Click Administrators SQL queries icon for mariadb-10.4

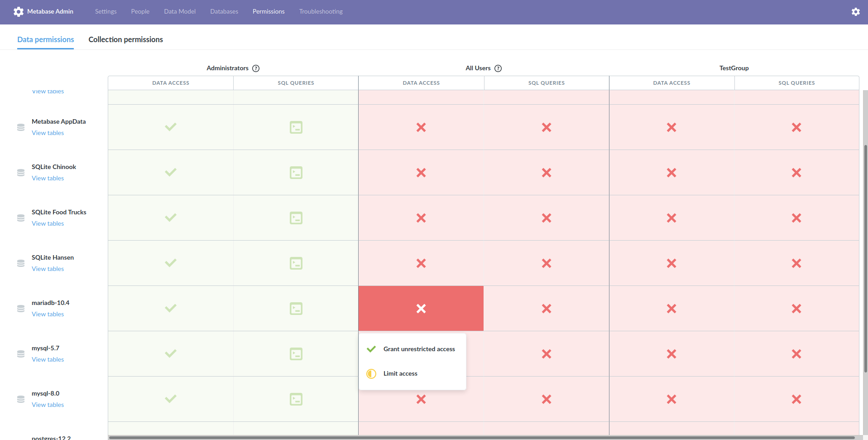click(x=296, y=309)
